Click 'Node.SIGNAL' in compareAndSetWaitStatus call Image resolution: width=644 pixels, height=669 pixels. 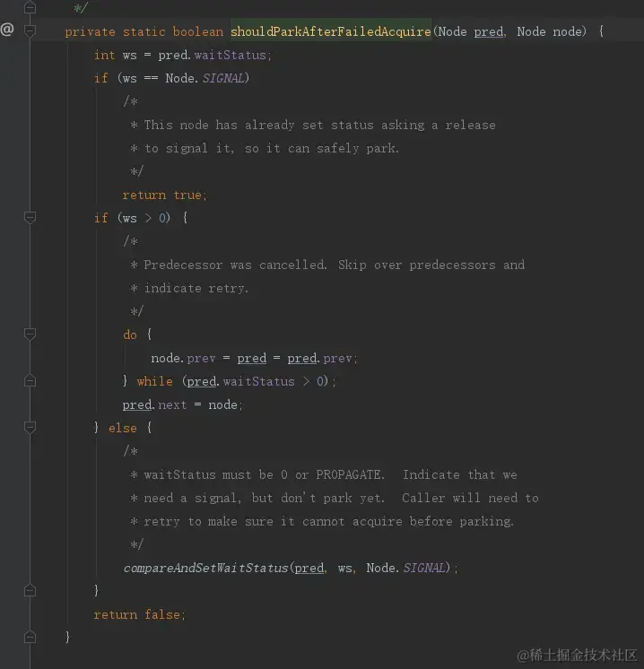tap(405, 568)
